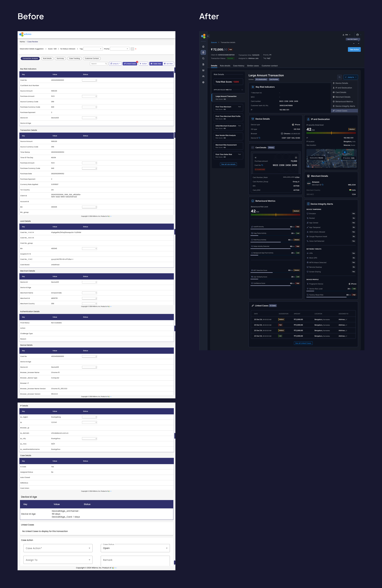This screenshot has height=588, width=382.
Task: Click the Remark input field
Action: click(x=135, y=560)
